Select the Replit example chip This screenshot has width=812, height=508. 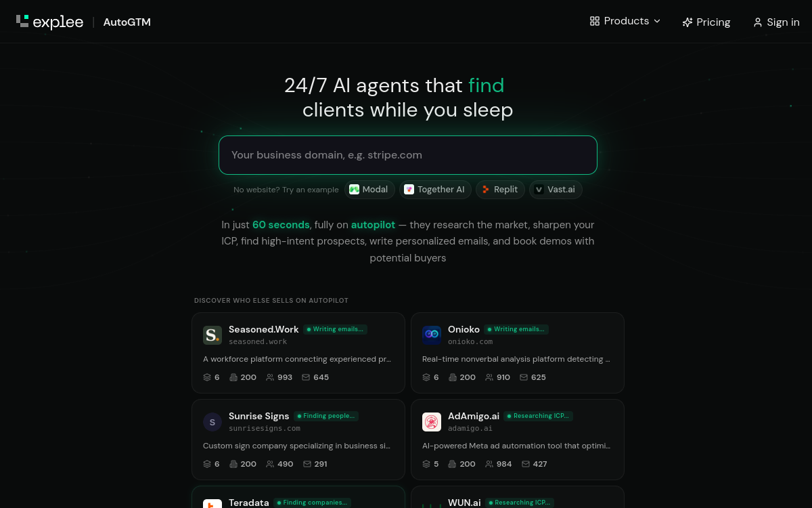click(500, 190)
